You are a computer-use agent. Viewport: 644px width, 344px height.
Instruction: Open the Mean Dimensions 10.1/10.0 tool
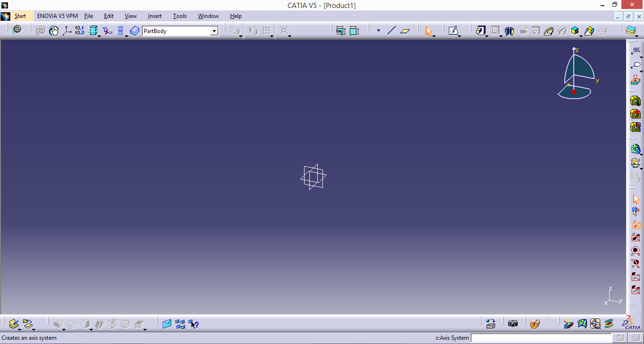click(80, 31)
